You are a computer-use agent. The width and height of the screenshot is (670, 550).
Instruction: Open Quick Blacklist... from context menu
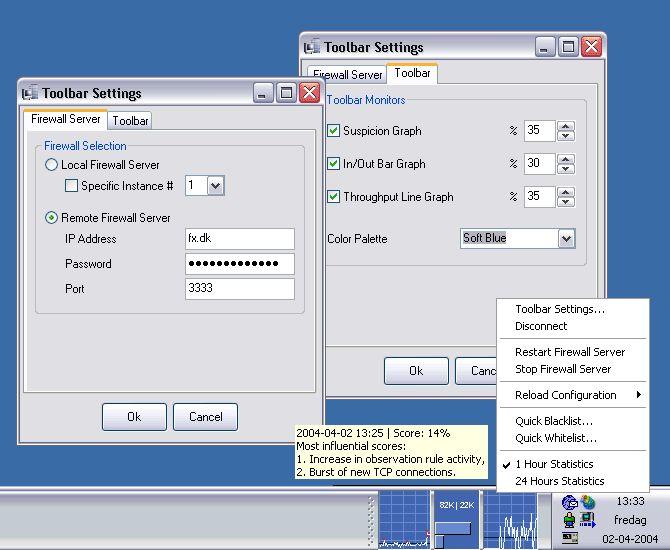pyautogui.click(x=554, y=421)
